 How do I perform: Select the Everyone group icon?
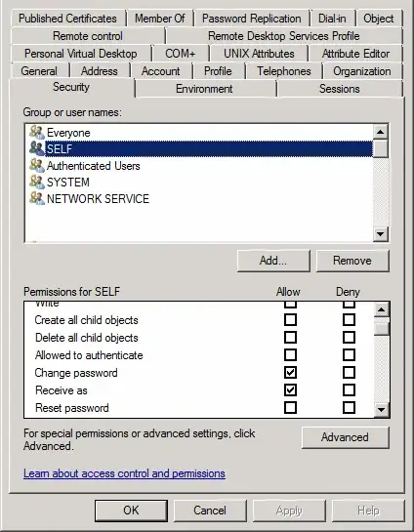[x=37, y=133]
